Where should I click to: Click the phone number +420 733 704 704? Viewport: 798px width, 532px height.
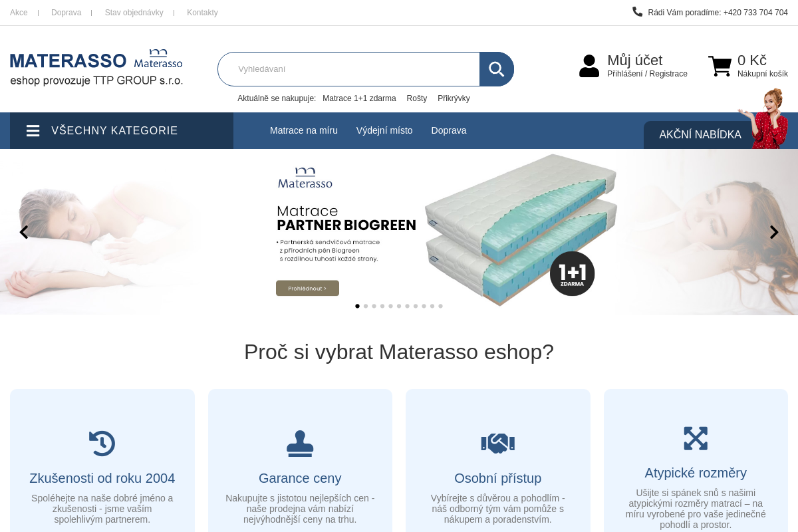[x=755, y=13]
